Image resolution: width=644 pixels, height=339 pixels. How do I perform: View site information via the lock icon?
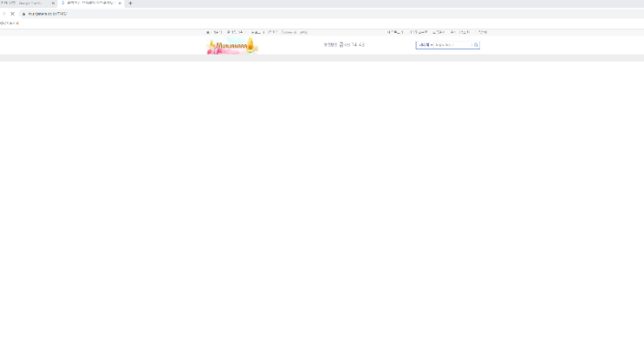23,14
